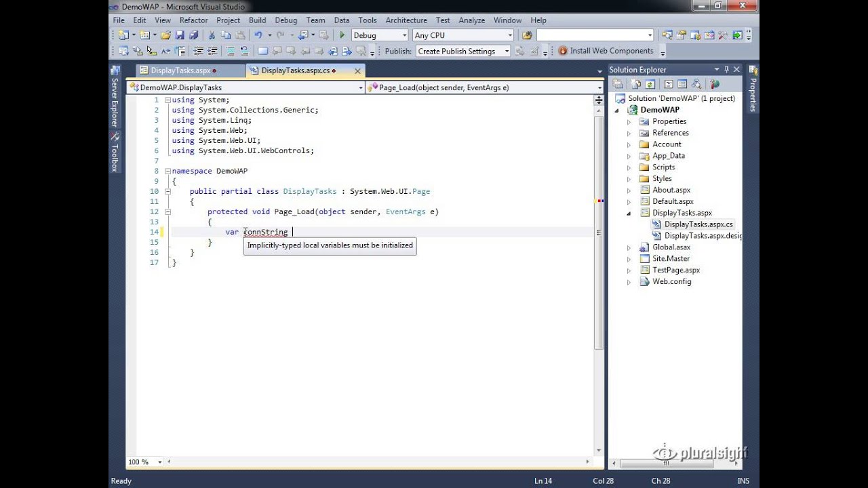Click the Cut scissors icon

coord(212,35)
